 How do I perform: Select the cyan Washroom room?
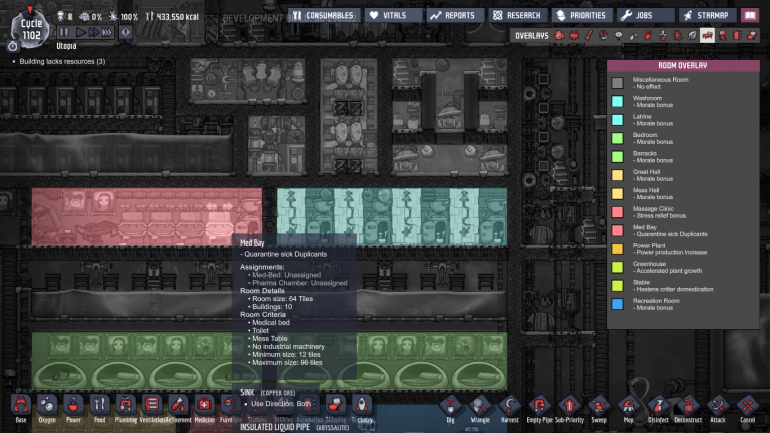pos(392,216)
